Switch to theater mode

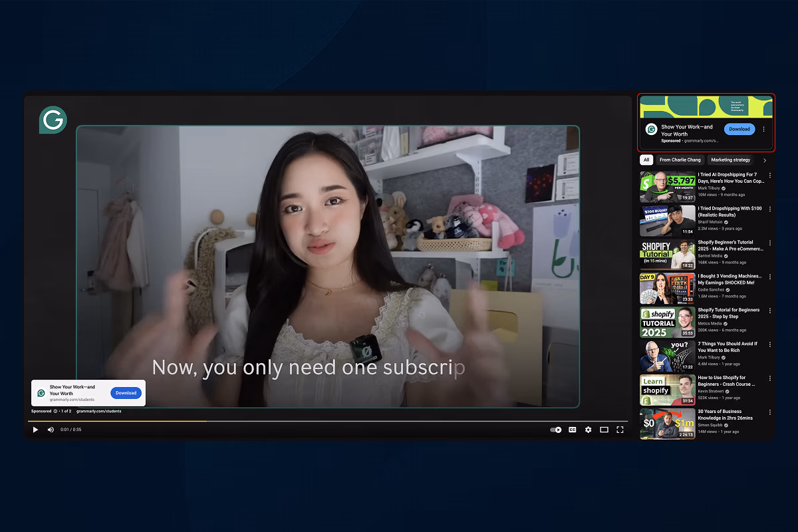[x=604, y=430]
